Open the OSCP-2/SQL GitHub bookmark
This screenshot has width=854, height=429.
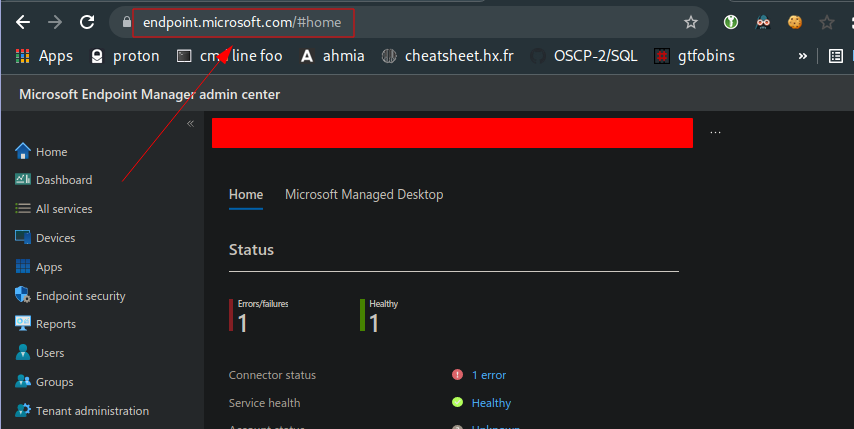(x=584, y=56)
